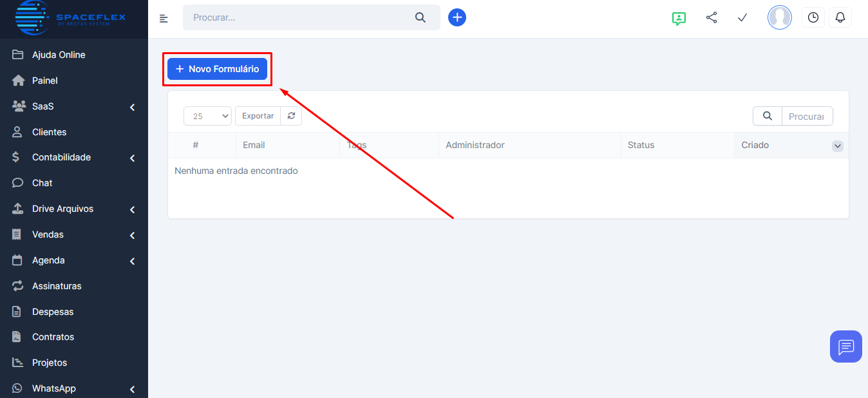Open the clock timesheet icon
Viewport: 868px width, 398px height.
coord(813,18)
